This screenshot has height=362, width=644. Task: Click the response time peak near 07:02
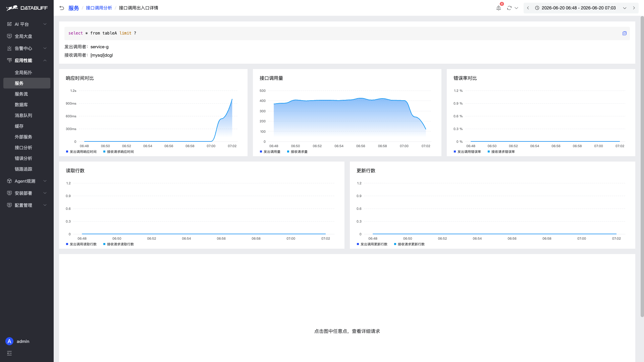(x=232, y=99)
